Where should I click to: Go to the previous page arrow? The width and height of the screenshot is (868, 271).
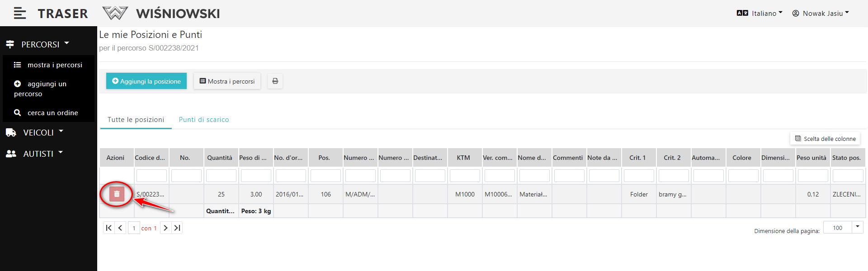click(x=120, y=228)
